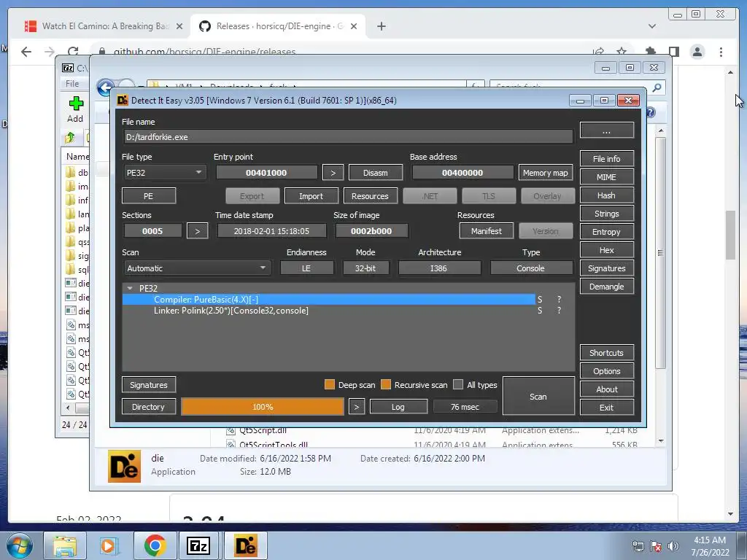Viewport: 747px width, 560px height.
Task: Click the 7-Zip green Add icon
Action: [x=76, y=104]
